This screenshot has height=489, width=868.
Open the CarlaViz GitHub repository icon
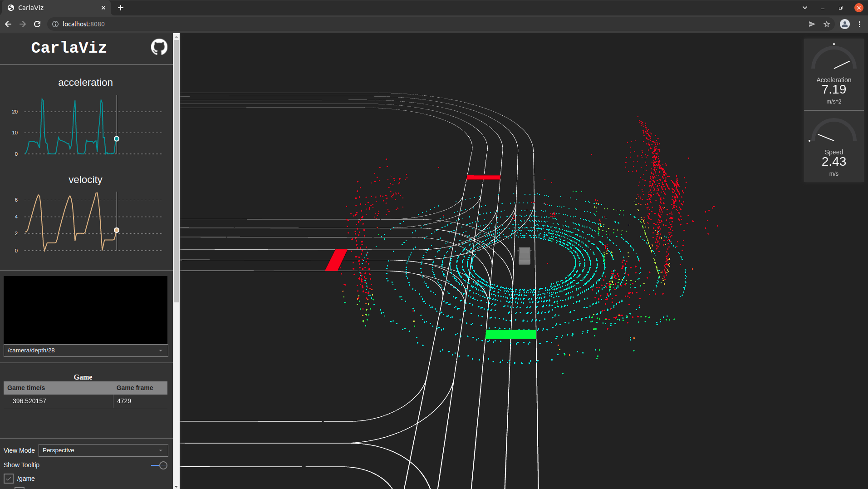tap(158, 47)
